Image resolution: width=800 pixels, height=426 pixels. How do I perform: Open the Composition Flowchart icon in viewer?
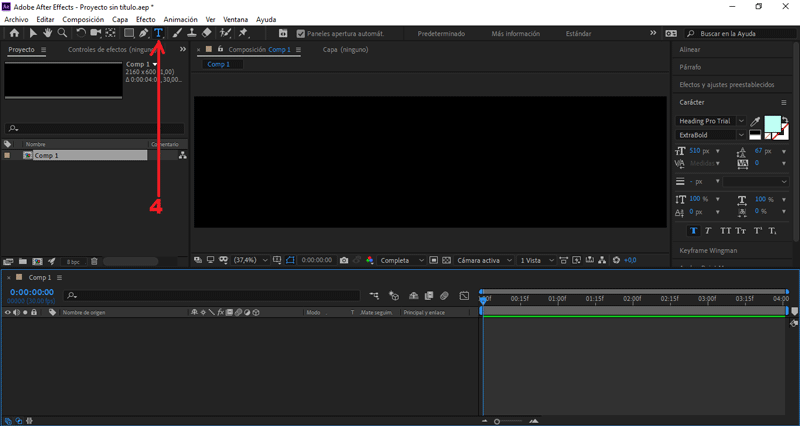603,260
